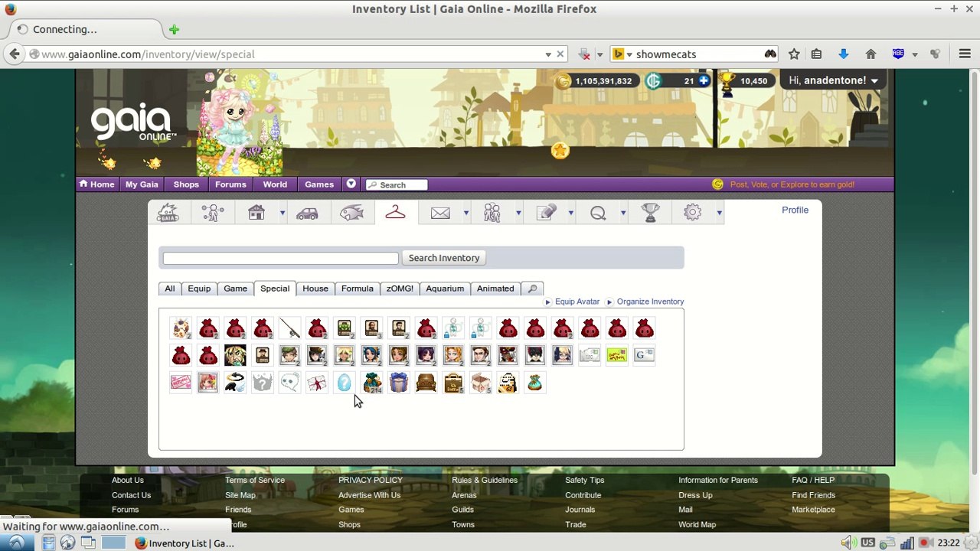Open the magnifier search icon in navigation
The width and height of the screenshot is (980, 551).
coord(598,214)
